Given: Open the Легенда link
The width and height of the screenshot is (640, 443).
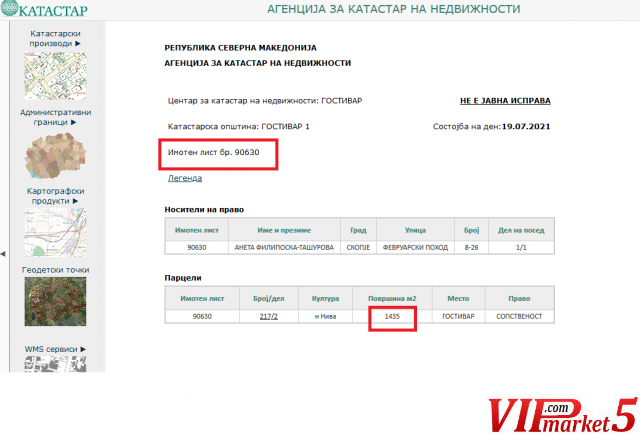Looking at the screenshot, I should pyautogui.click(x=184, y=178).
